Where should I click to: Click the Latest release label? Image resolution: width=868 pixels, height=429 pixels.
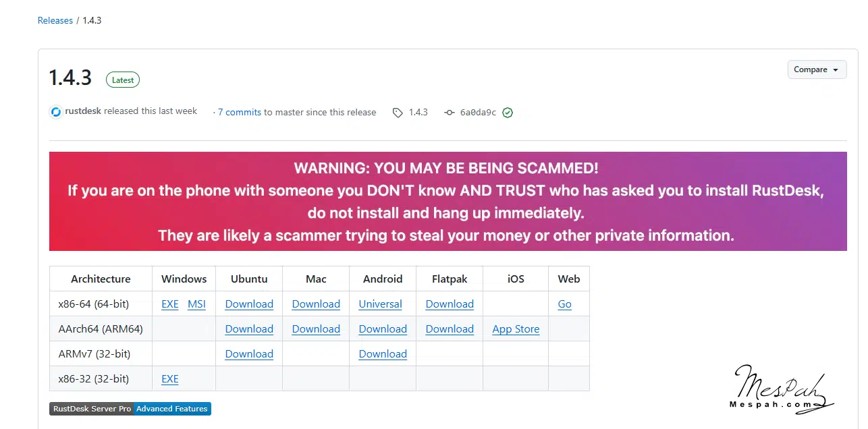123,80
